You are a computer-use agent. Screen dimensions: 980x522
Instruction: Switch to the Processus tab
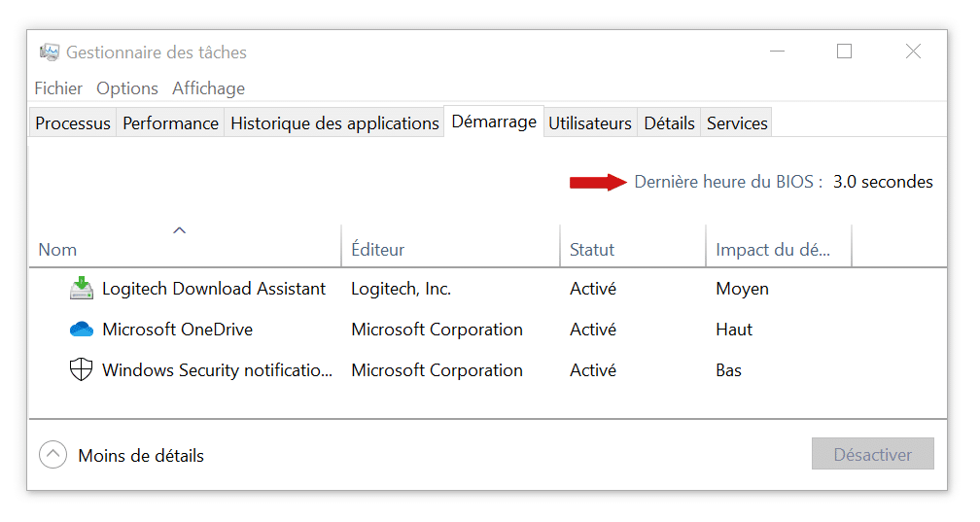pos(73,123)
